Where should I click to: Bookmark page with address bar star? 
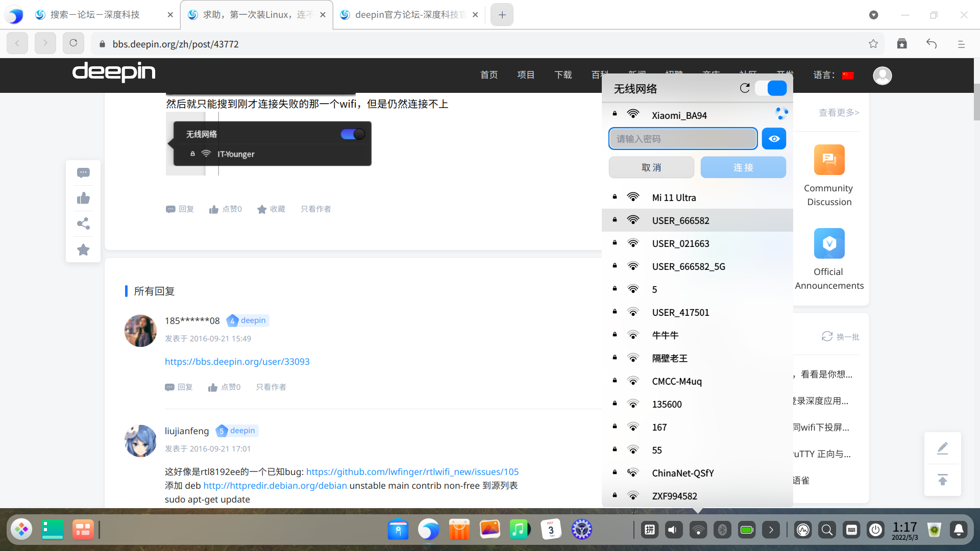point(873,44)
